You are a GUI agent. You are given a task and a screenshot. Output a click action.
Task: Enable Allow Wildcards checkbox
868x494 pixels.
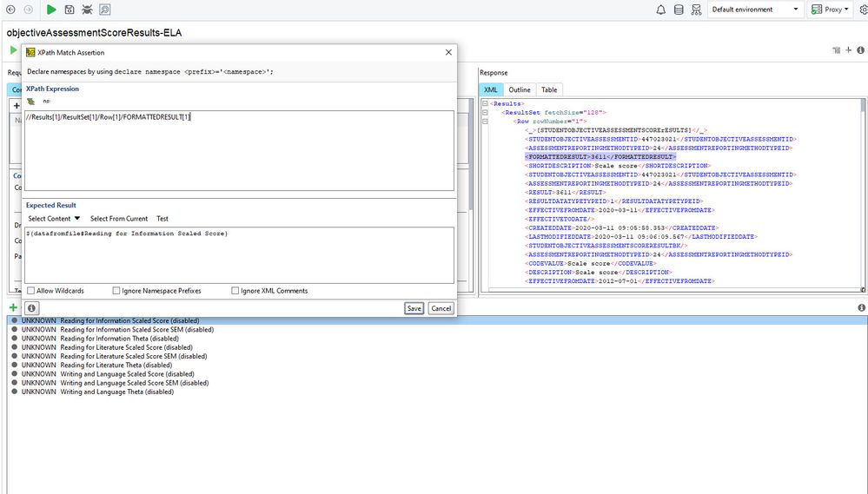click(31, 291)
